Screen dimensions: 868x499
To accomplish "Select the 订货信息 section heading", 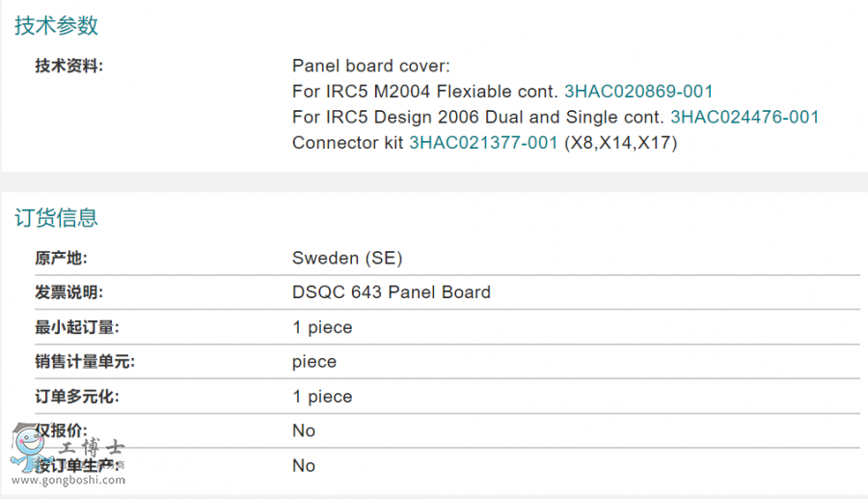I will click(x=57, y=218).
